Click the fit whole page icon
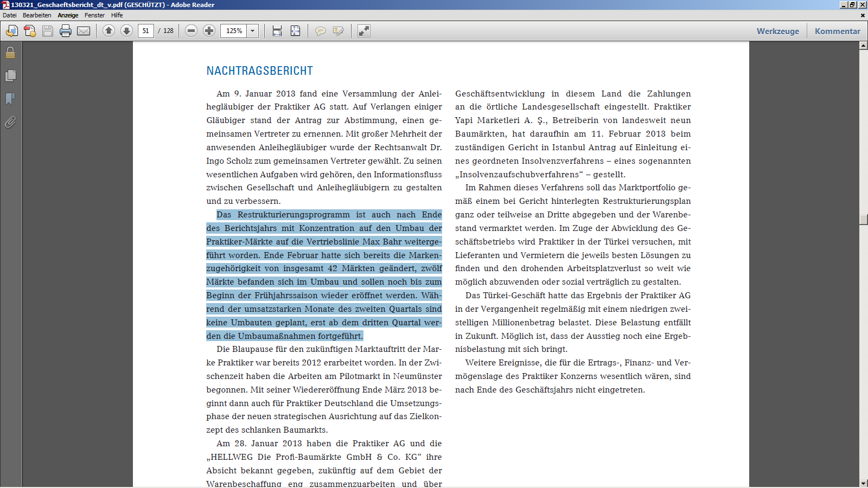The height and width of the screenshot is (488, 868). (295, 31)
